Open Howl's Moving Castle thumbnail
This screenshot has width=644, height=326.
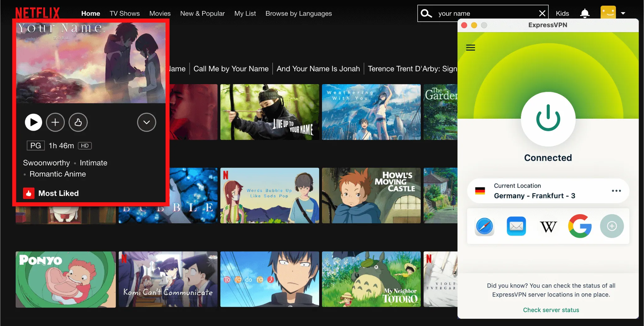pyautogui.click(x=371, y=195)
